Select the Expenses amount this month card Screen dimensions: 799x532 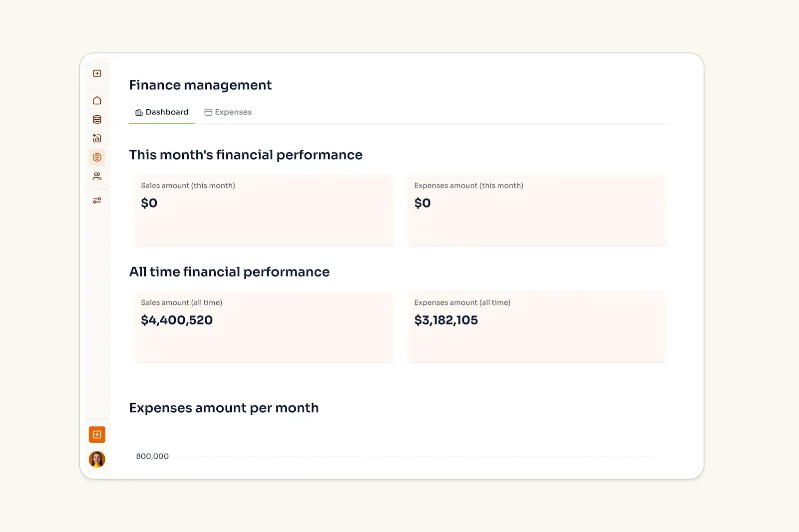(537, 210)
